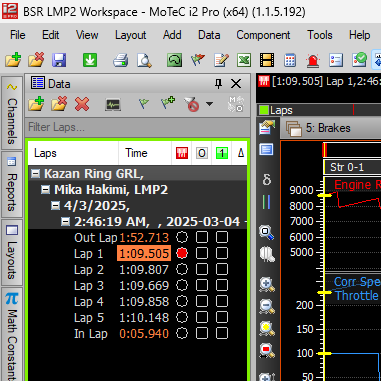
Task: Click the blue calendar grid icon
Action: (x=290, y=60)
